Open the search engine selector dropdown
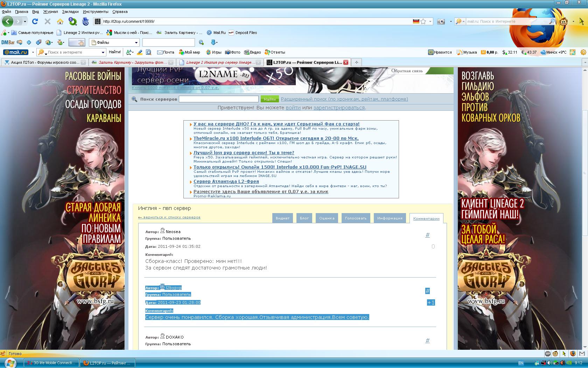This screenshot has width=588, height=368. click(x=460, y=21)
